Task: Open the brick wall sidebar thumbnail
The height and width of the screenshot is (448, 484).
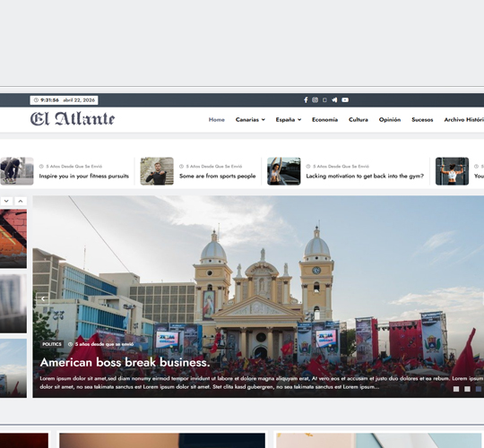Action: pos(13,238)
